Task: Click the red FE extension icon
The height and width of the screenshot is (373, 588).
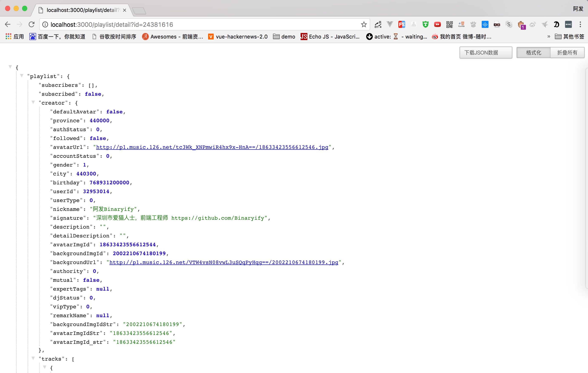Action: (402, 24)
